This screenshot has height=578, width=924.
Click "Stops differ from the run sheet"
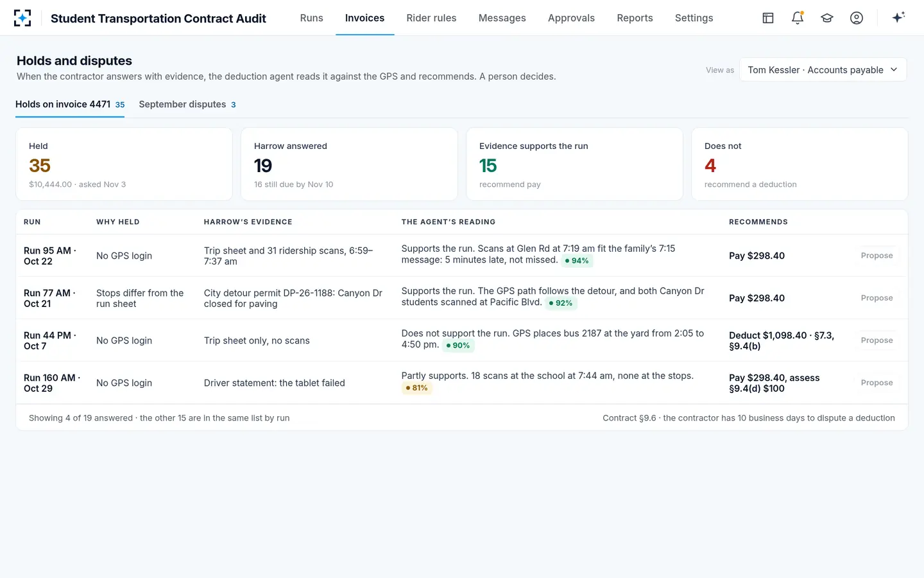tap(140, 298)
